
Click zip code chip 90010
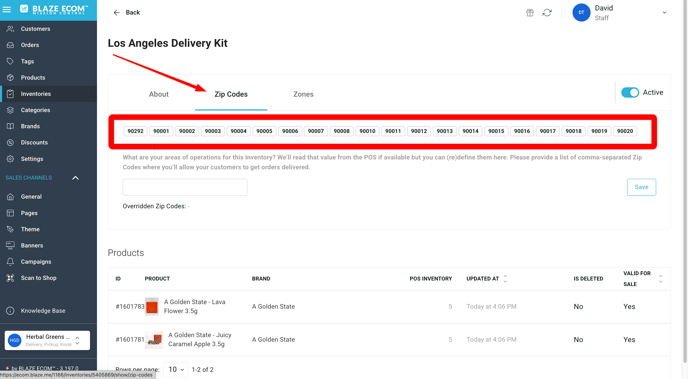click(367, 131)
